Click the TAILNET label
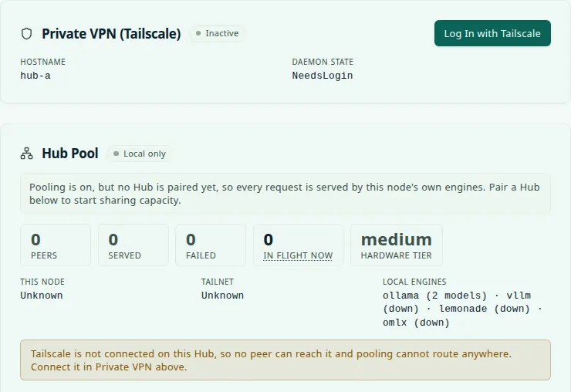This screenshot has height=392, width=571. [x=218, y=282]
